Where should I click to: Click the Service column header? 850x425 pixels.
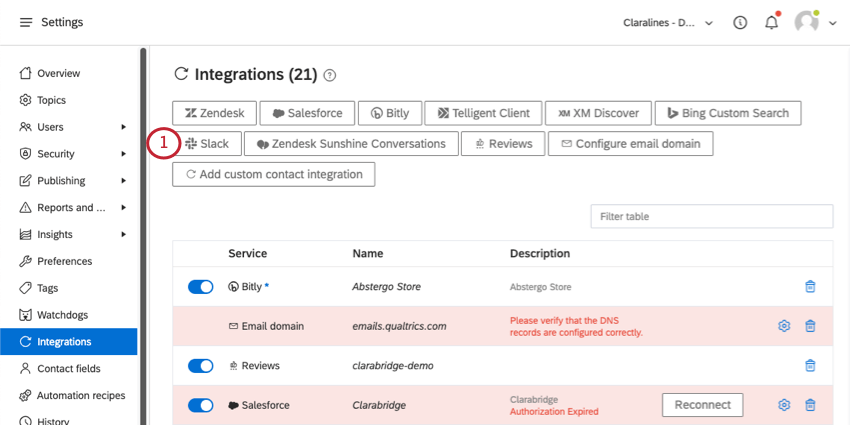tap(248, 253)
